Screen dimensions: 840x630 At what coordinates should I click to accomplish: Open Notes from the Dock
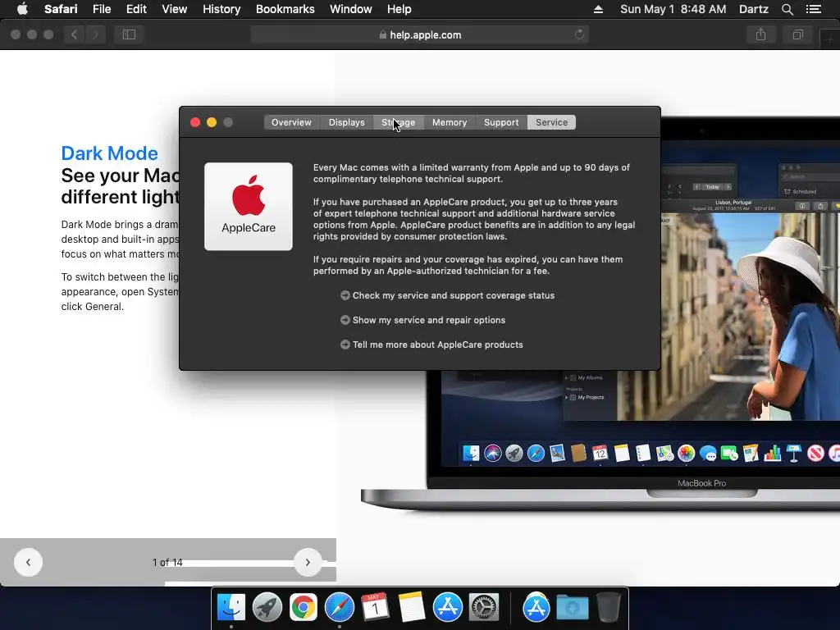[412, 608]
